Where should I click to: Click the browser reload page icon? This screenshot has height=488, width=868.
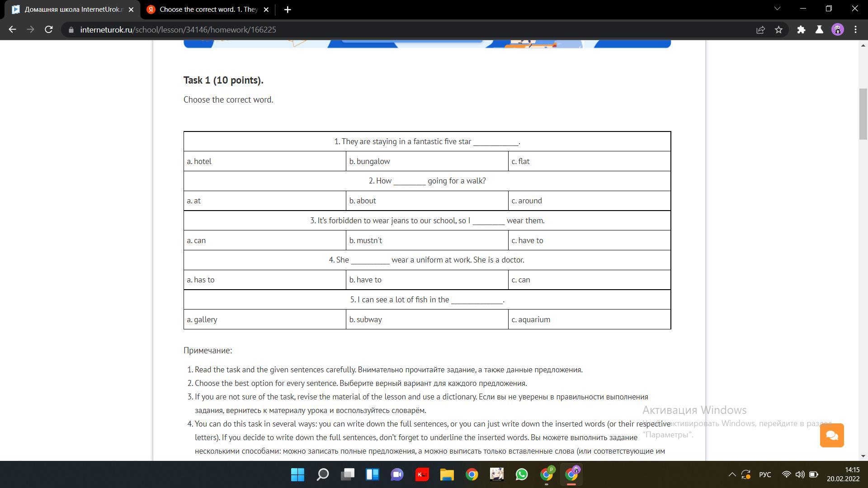pos(49,30)
